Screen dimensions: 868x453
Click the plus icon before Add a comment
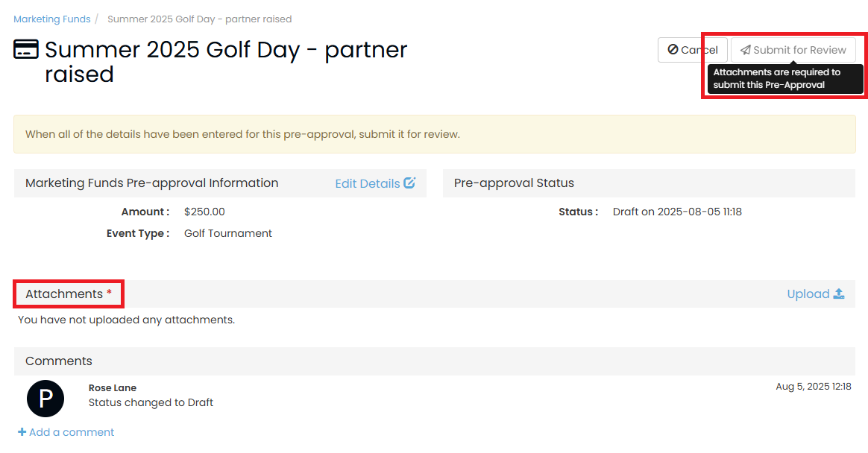[22, 432]
